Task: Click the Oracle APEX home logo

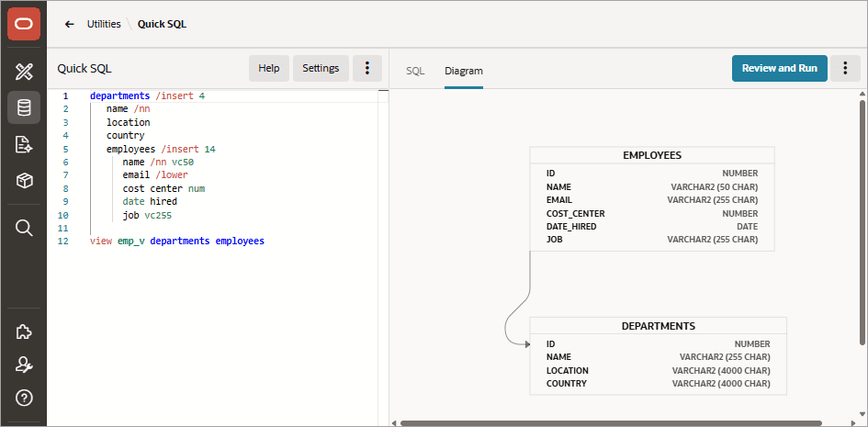Action: tap(24, 23)
